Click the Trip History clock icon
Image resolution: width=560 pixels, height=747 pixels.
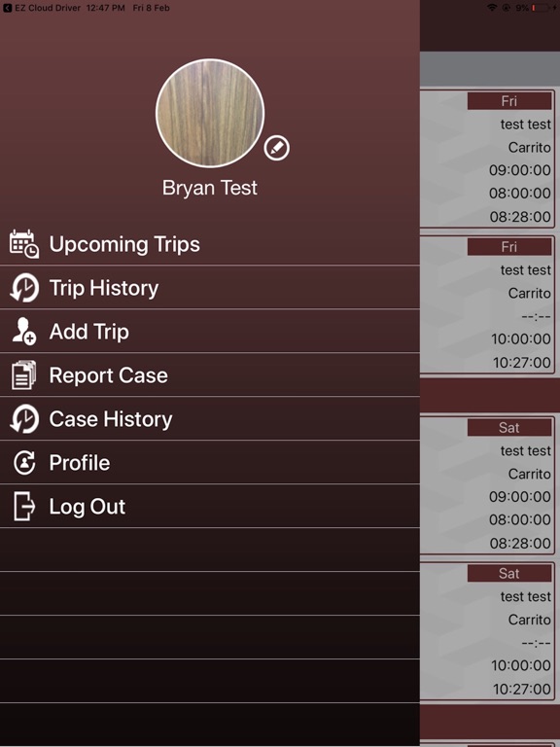click(x=23, y=288)
